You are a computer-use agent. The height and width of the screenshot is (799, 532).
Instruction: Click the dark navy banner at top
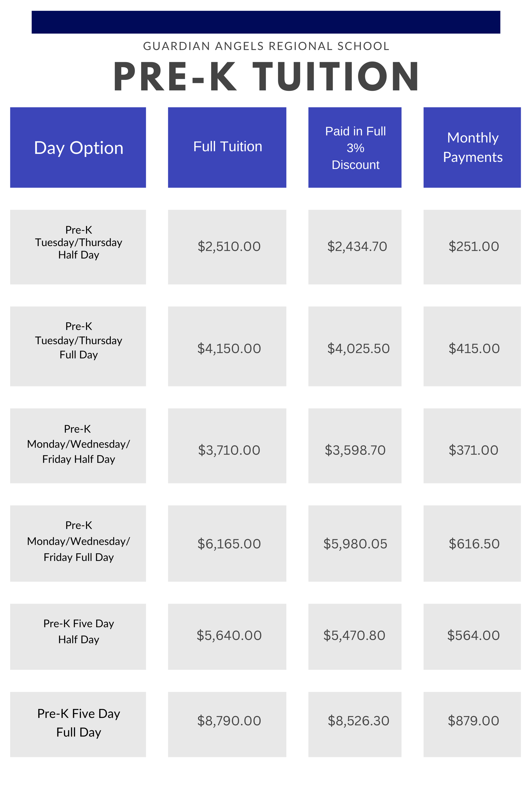click(266, 22)
